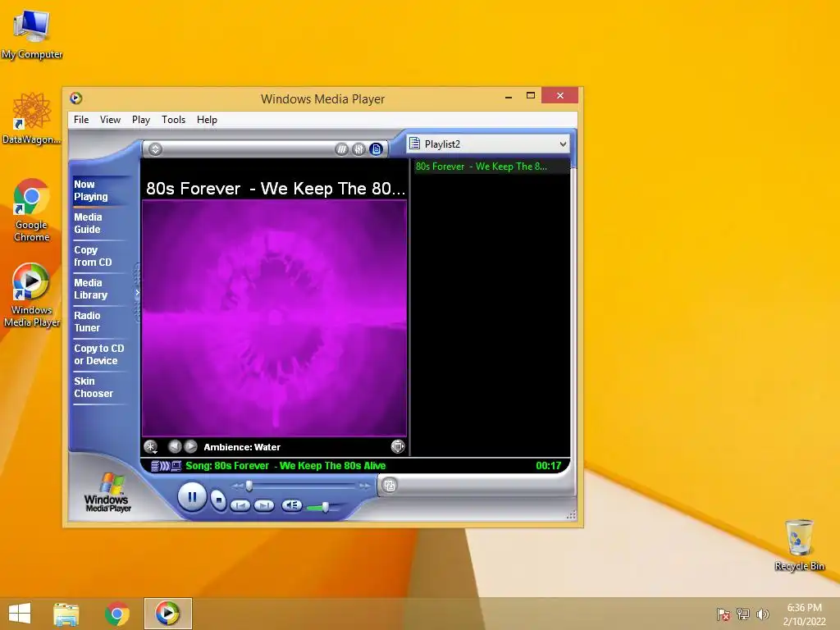Click the volume speaker in system tray
This screenshot has width=840, height=630.
click(763, 614)
